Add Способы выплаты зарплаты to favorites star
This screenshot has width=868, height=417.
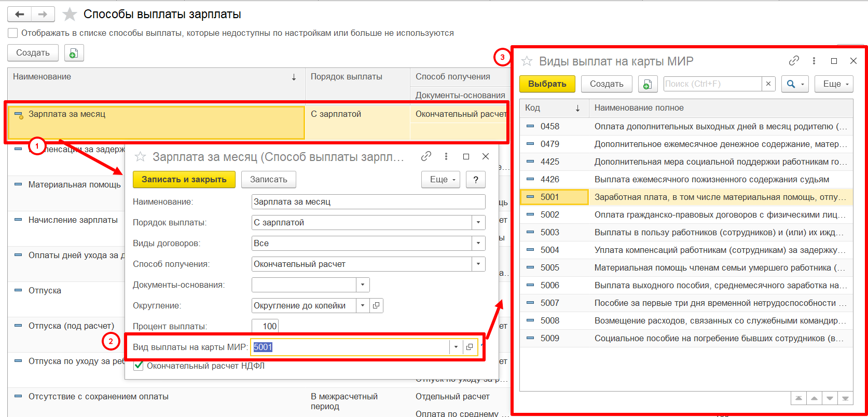[70, 15]
